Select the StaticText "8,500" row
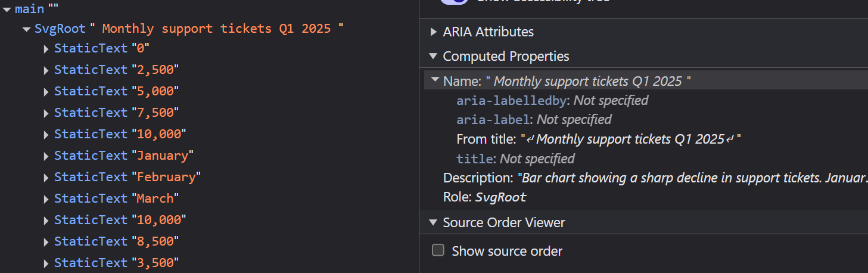This screenshot has height=273, width=868. click(x=116, y=241)
